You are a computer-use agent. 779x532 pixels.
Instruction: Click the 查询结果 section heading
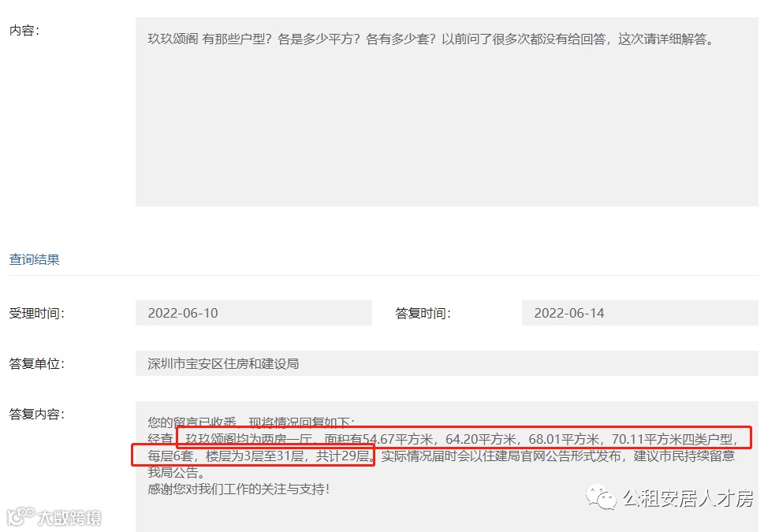(x=34, y=259)
